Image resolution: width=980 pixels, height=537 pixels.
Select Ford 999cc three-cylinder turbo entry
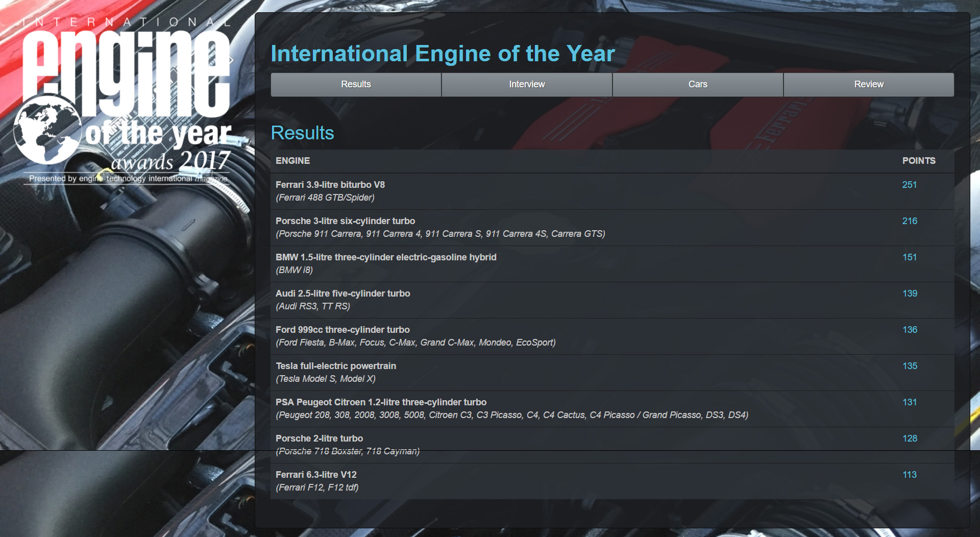[x=612, y=336]
